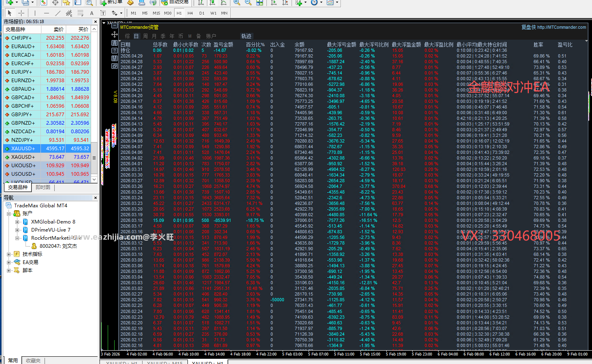Select account 8002047: 刘文杰

(x=58, y=246)
